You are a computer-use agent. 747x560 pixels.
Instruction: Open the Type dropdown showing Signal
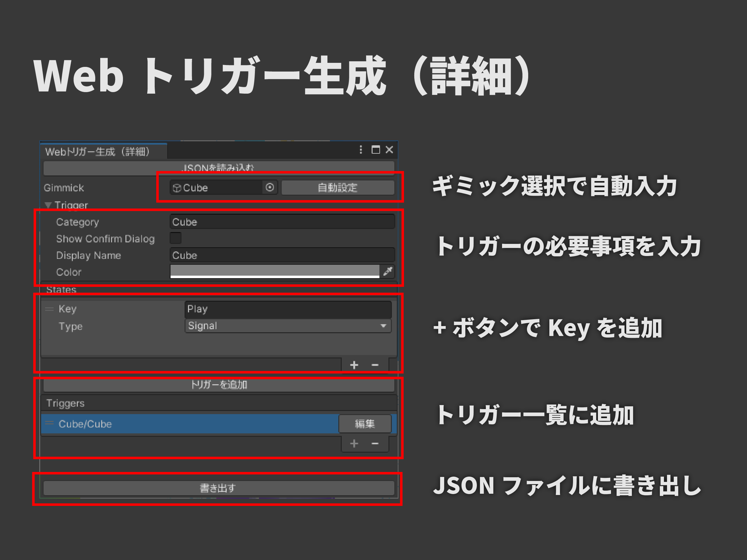coord(288,326)
